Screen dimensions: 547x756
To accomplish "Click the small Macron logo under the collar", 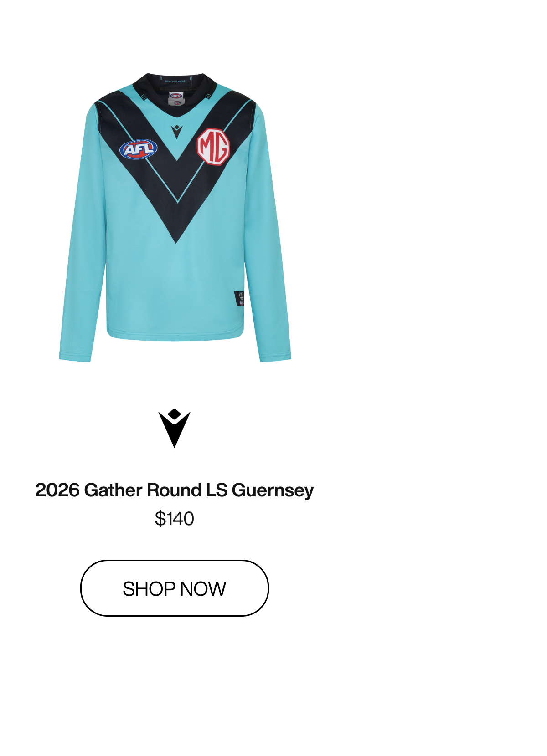I will 177,132.
